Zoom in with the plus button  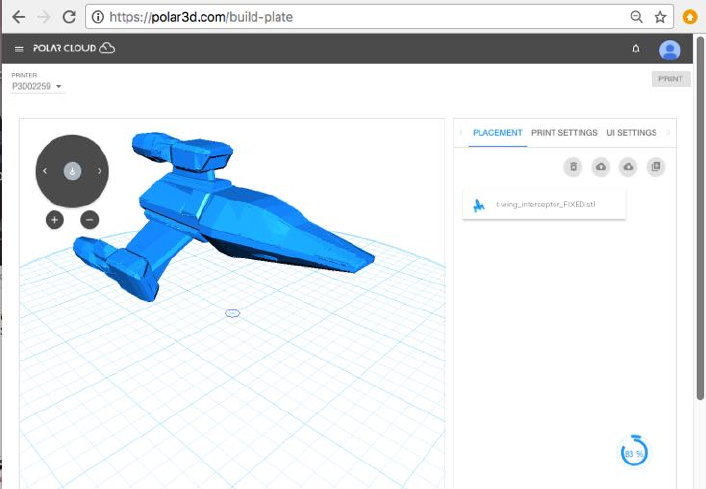[x=54, y=220]
